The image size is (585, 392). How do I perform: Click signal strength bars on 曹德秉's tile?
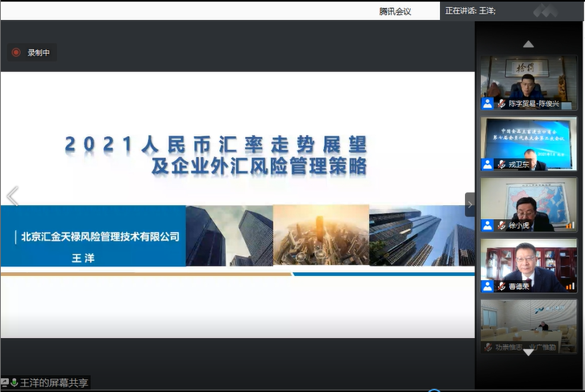(570, 286)
